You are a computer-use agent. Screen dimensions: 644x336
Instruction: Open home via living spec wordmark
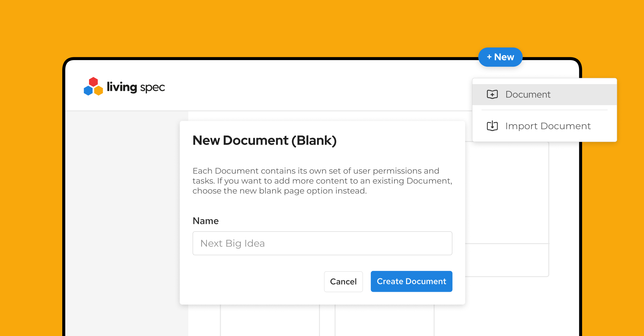pyautogui.click(x=136, y=87)
